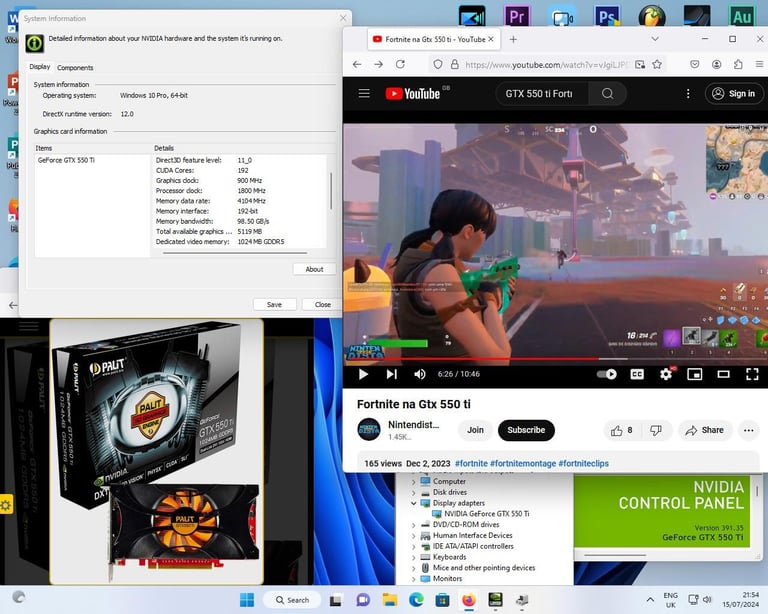Play the Fortnite YouTube video
The image size is (768, 614).
point(363,374)
